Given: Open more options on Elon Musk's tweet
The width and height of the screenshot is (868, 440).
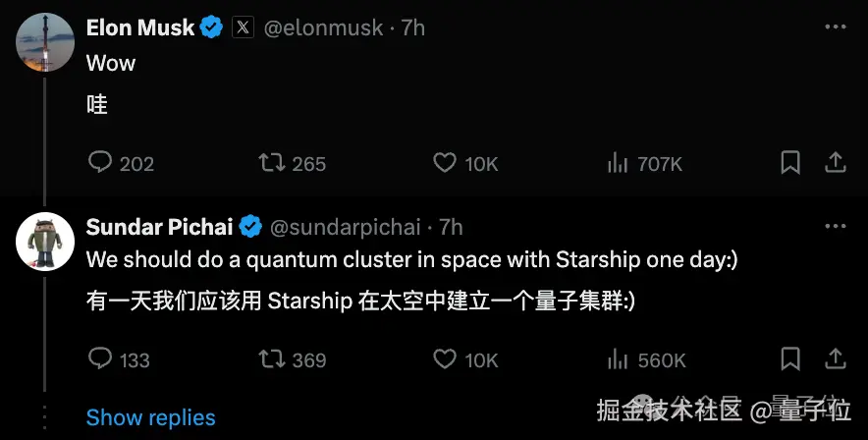Looking at the screenshot, I should 835,28.
